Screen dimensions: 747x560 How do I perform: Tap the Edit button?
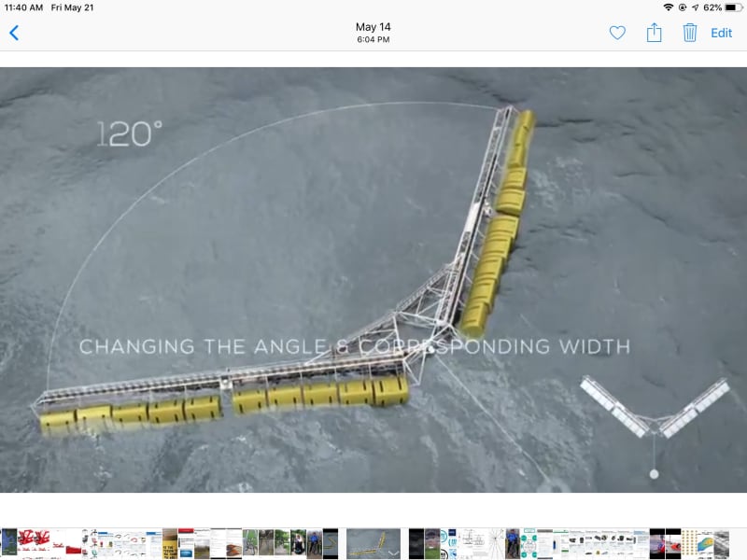[x=721, y=33]
